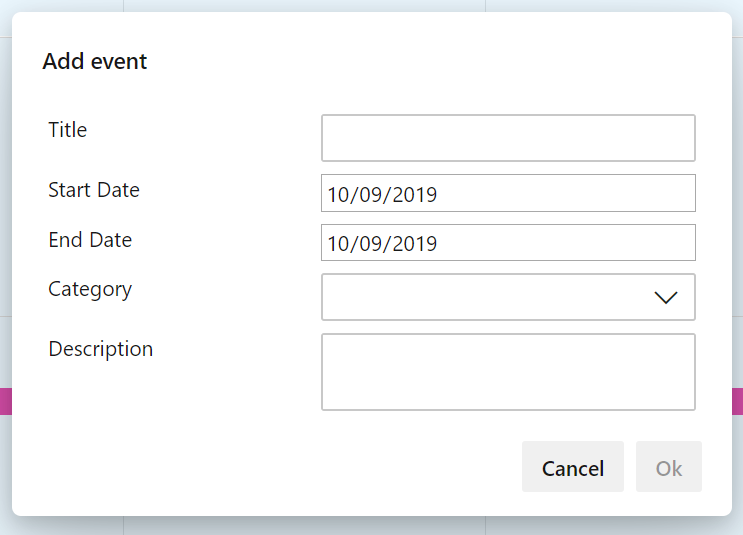Select the pink event bar at left edge
Screen dimensions: 743x535
pyautogui.click(x=6, y=401)
